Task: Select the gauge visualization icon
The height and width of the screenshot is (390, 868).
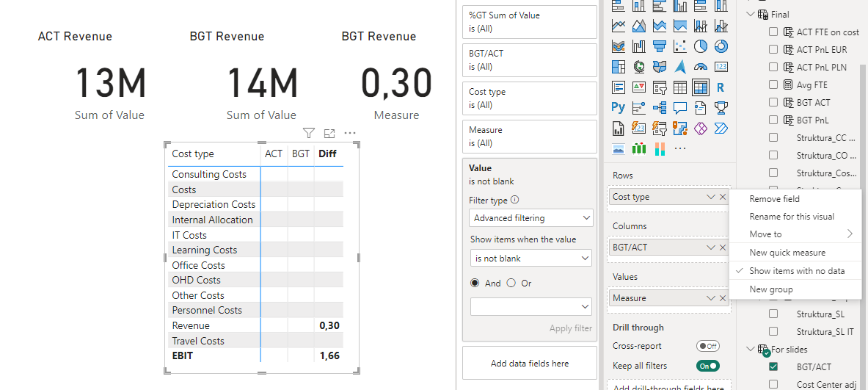Action: tap(700, 67)
